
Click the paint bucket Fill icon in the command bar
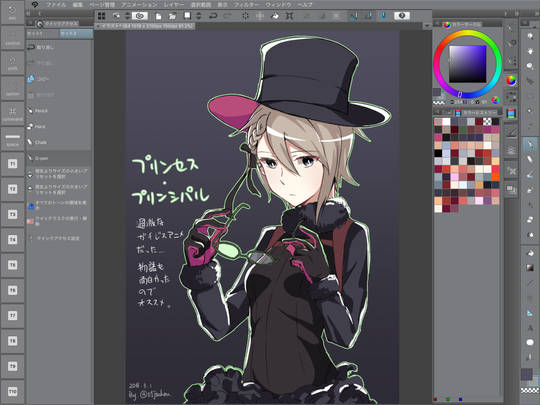(275, 16)
